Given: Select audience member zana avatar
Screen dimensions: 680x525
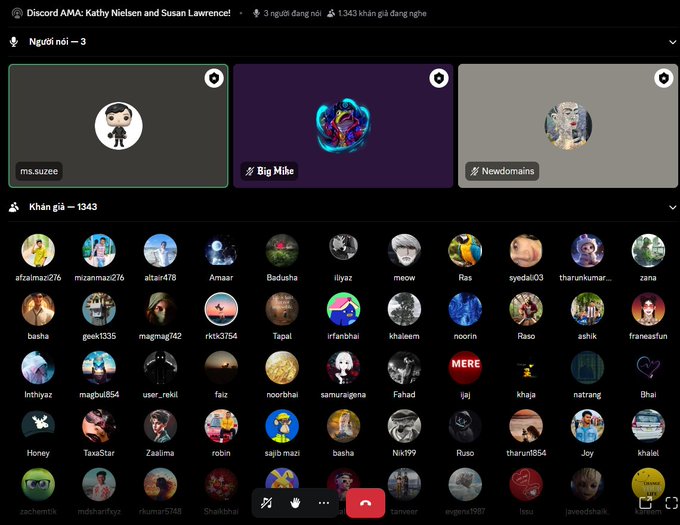Looking at the screenshot, I should [648, 251].
